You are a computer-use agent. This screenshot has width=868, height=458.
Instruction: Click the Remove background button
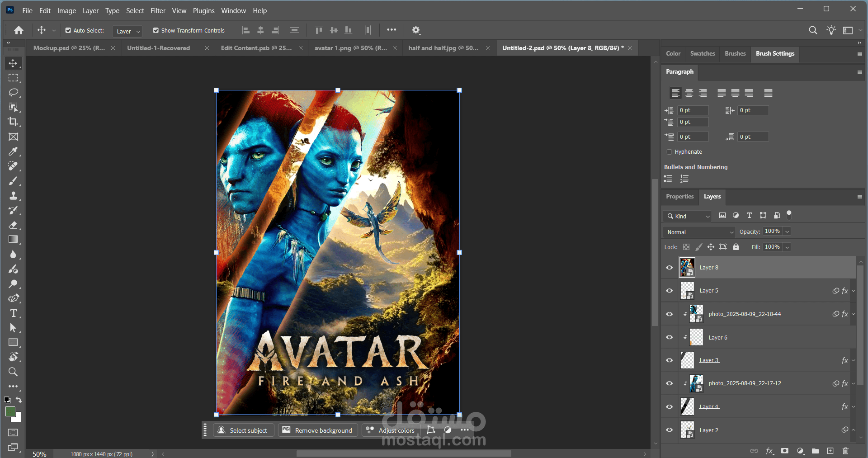tap(318, 430)
